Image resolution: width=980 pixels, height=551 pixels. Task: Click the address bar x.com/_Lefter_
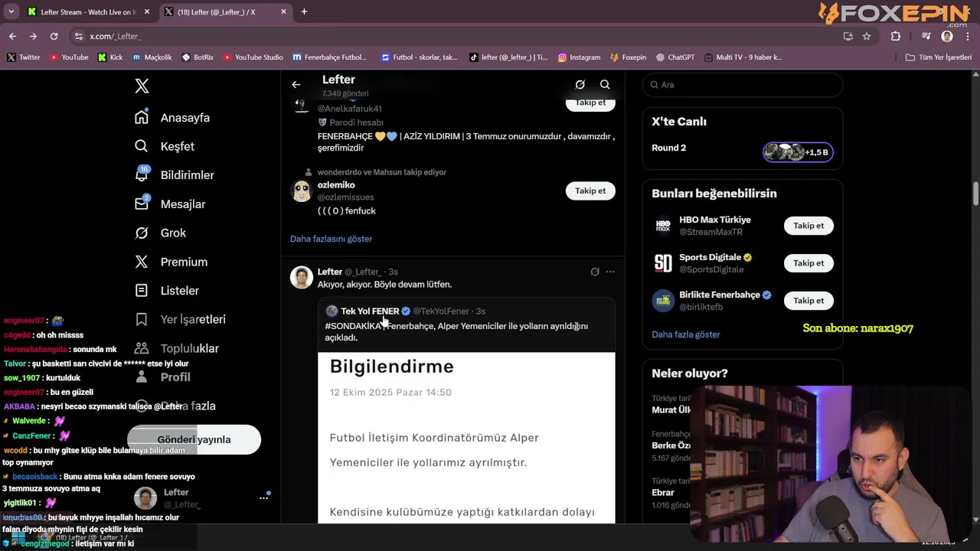click(459, 36)
